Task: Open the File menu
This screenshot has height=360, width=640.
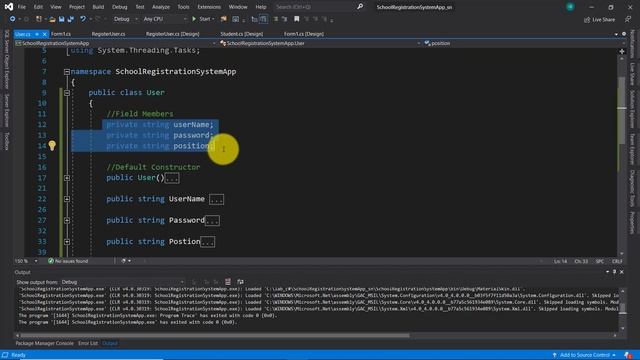Action: pos(22,7)
